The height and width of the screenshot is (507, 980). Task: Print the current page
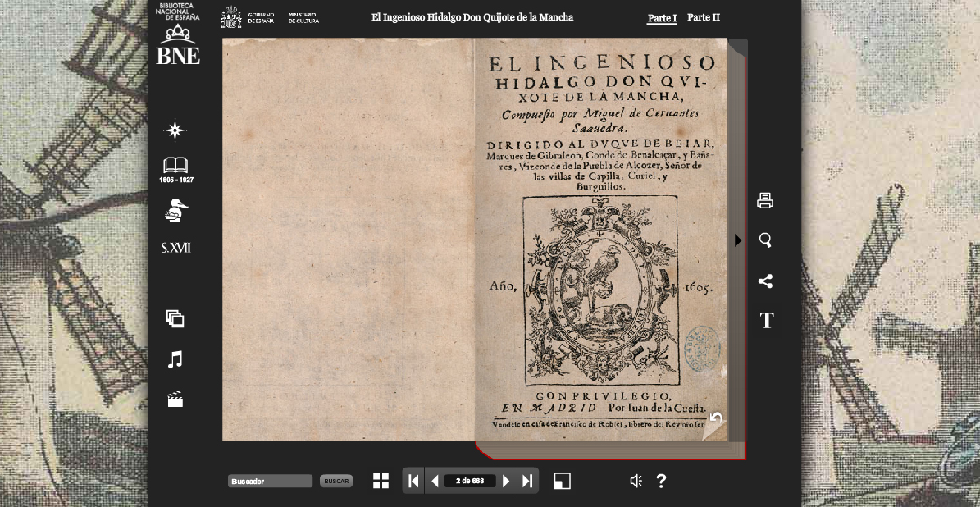pyautogui.click(x=765, y=201)
